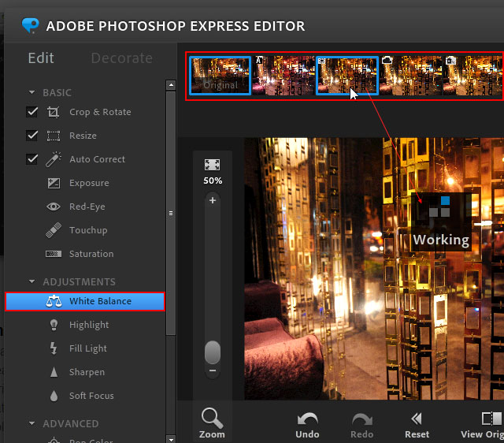This screenshot has height=443, width=504.
Task: Click the 50% zoom level text
Action: click(213, 181)
